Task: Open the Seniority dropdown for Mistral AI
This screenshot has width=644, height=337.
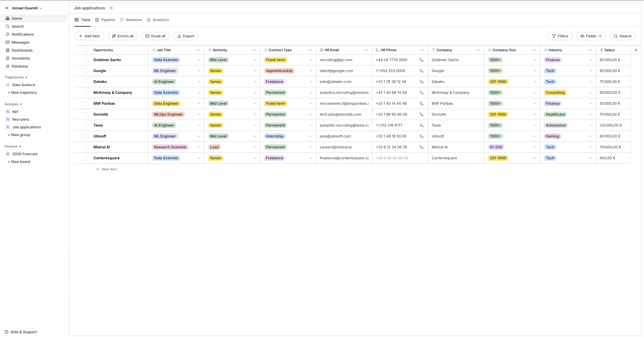Action: click(x=255, y=147)
